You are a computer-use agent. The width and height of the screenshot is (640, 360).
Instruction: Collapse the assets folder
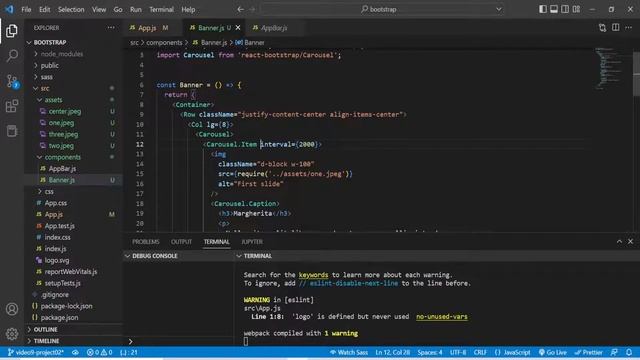pyautogui.click(x=73, y=100)
